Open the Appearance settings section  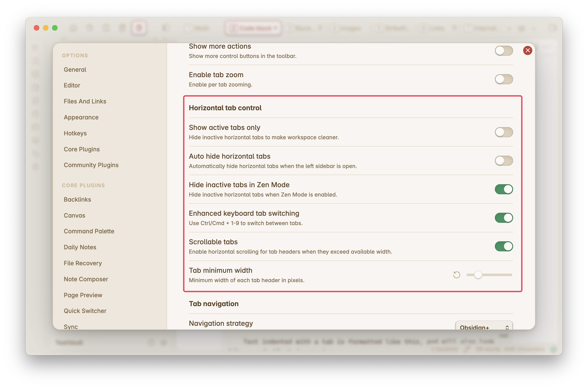point(81,117)
